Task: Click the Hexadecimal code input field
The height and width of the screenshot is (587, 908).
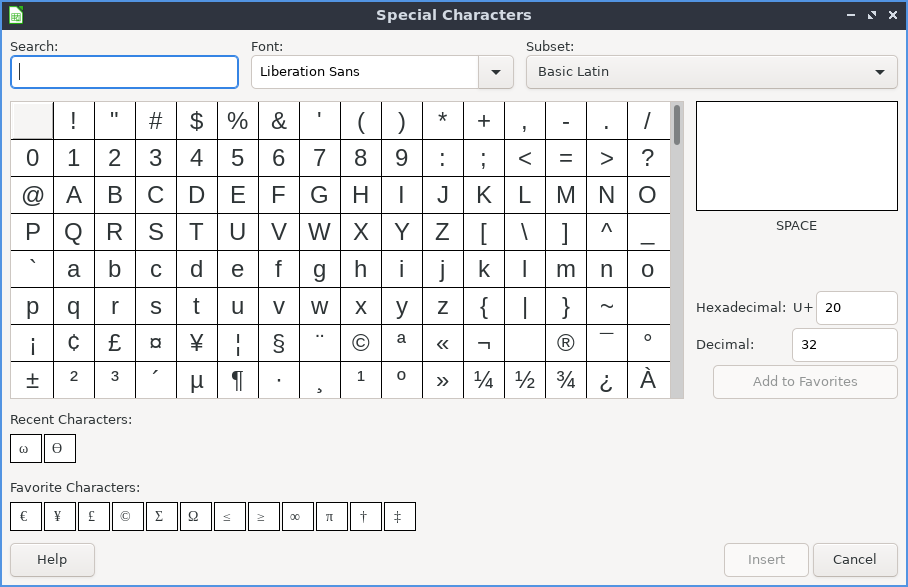Action: point(856,308)
